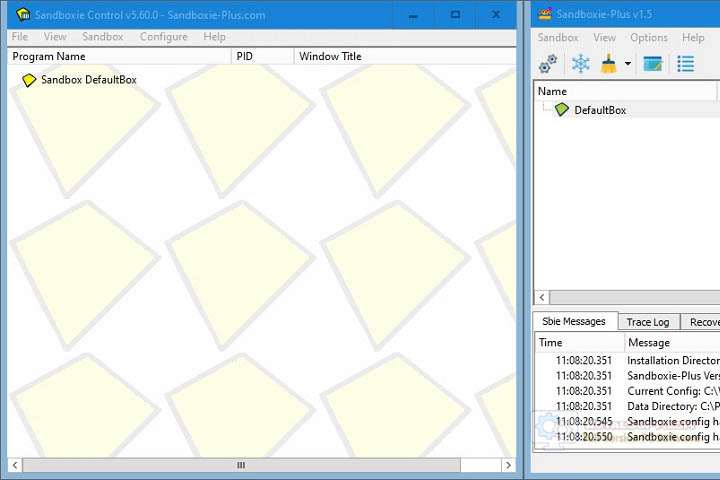Switch to the Sbie Messages tab
The height and width of the screenshot is (480, 720).
(x=574, y=322)
